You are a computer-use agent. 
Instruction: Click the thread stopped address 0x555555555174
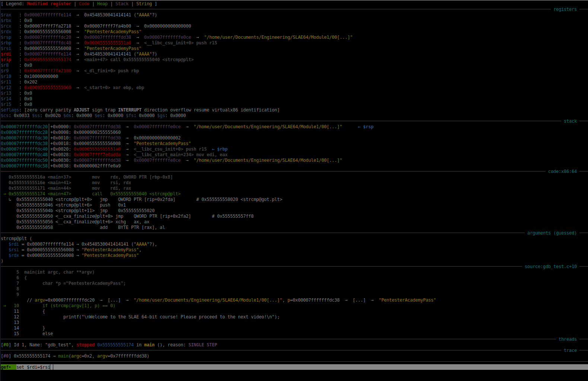pyautogui.click(x=115, y=345)
